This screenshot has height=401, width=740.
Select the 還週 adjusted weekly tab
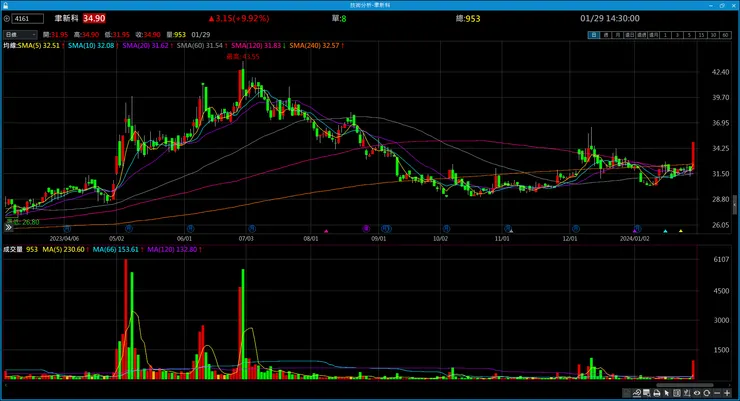641,35
